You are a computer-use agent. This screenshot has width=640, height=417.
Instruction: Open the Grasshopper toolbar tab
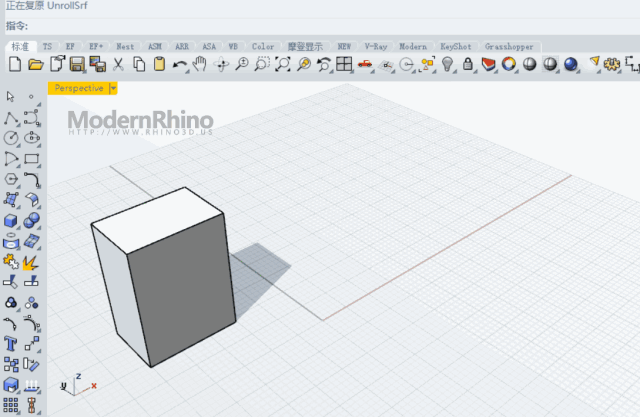pos(509,47)
